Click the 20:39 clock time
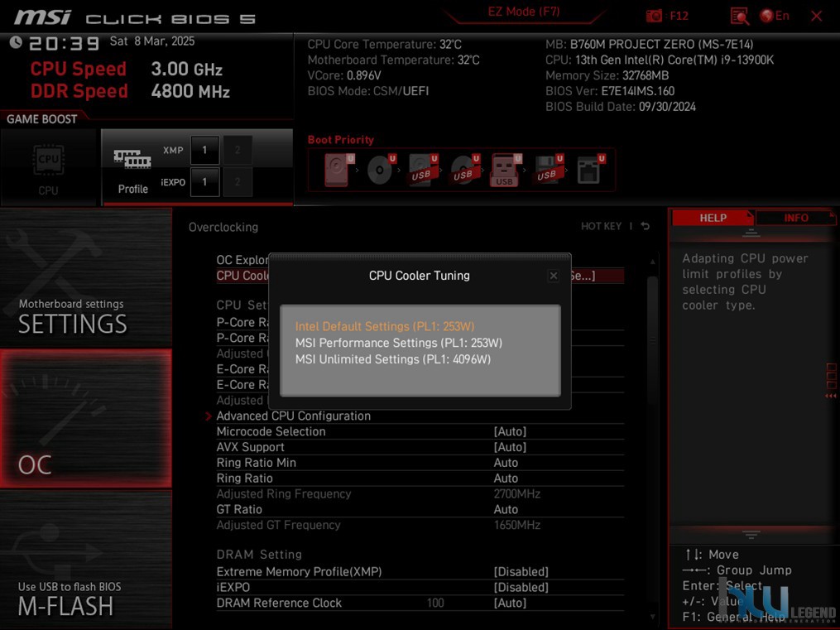 (65, 43)
